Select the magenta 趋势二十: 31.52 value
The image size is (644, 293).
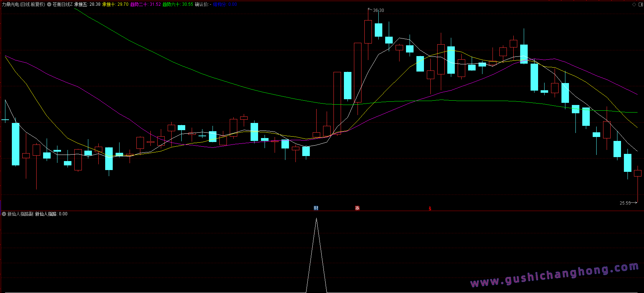[145, 5]
